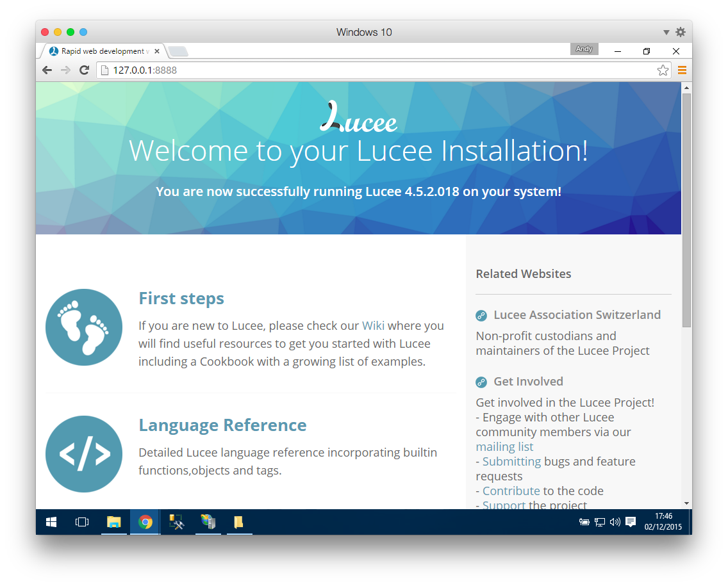The width and height of the screenshot is (728, 586).
Task: Click the footprints First steps icon
Action: pyautogui.click(x=84, y=327)
